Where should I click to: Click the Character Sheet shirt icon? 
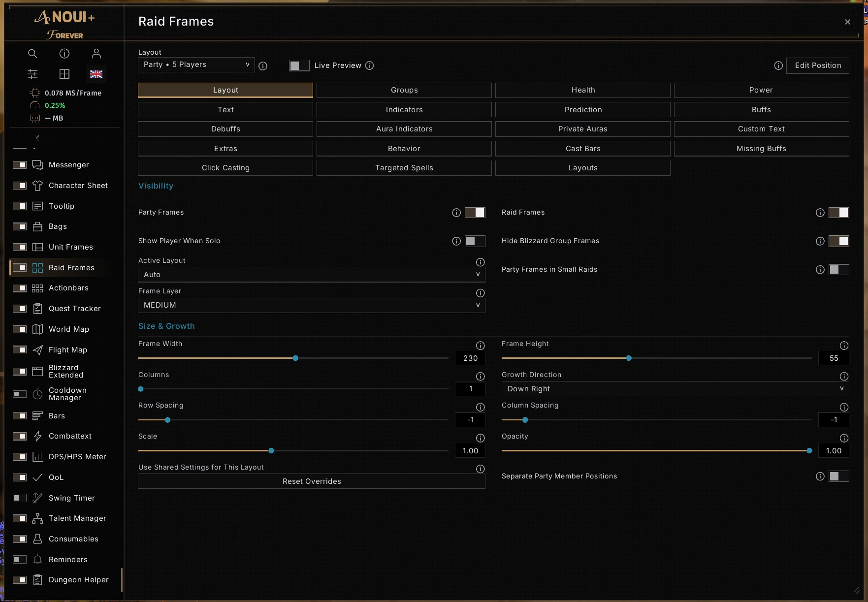[37, 186]
